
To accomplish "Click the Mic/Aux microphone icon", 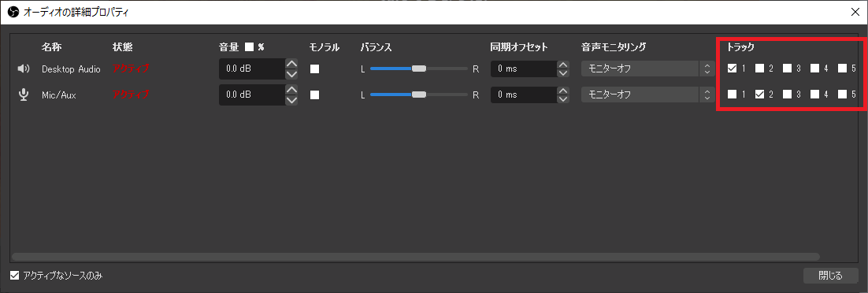I will 24,95.
